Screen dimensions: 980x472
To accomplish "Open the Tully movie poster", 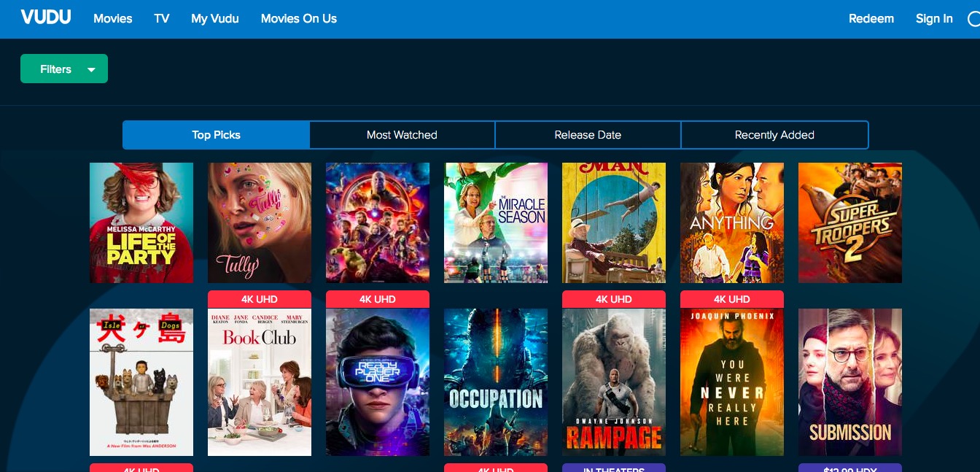I will click(260, 223).
